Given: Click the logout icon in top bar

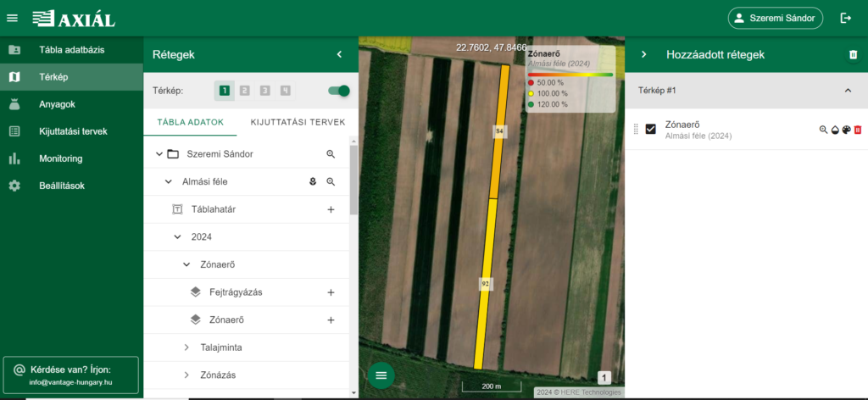Looking at the screenshot, I should 845,18.
